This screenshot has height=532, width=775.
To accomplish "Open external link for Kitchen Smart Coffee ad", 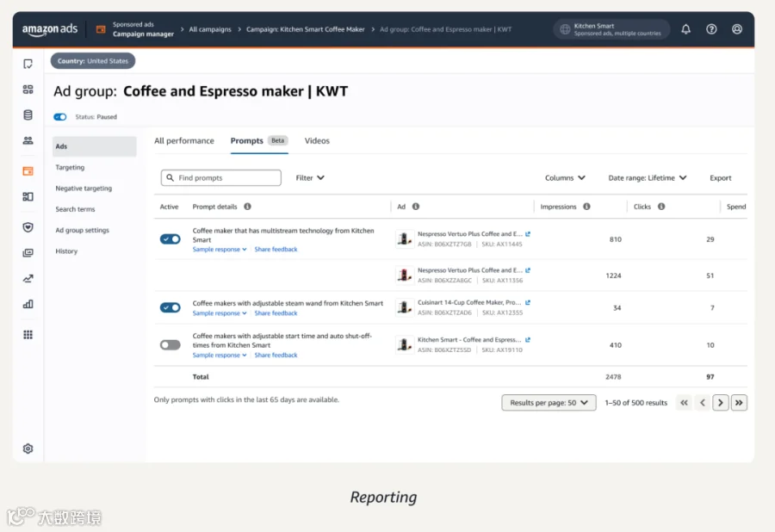I will [528, 340].
